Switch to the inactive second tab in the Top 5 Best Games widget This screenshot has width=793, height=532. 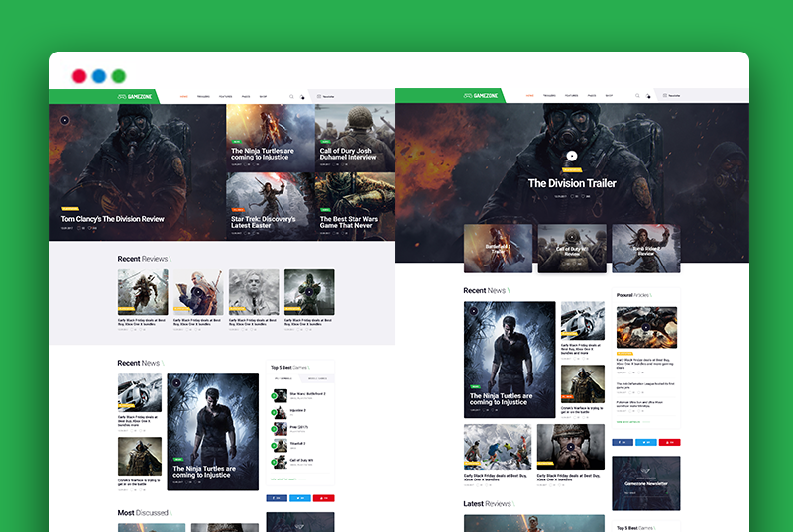(x=317, y=378)
